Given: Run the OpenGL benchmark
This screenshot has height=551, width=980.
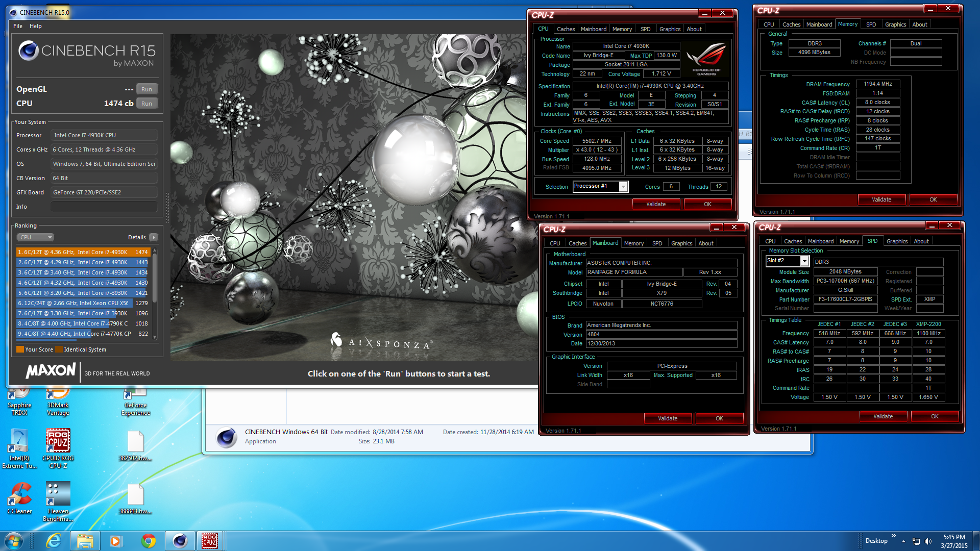Looking at the screenshot, I should pos(147,89).
